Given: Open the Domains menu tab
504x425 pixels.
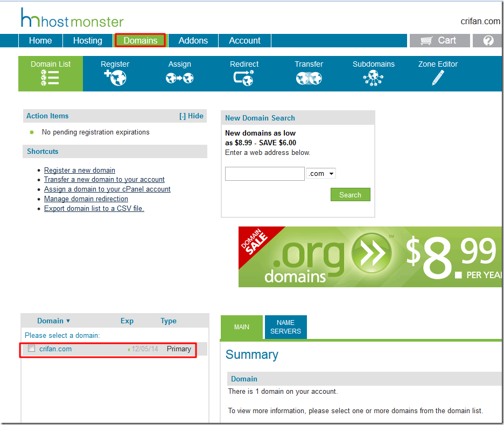Looking at the screenshot, I should pyautogui.click(x=141, y=40).
